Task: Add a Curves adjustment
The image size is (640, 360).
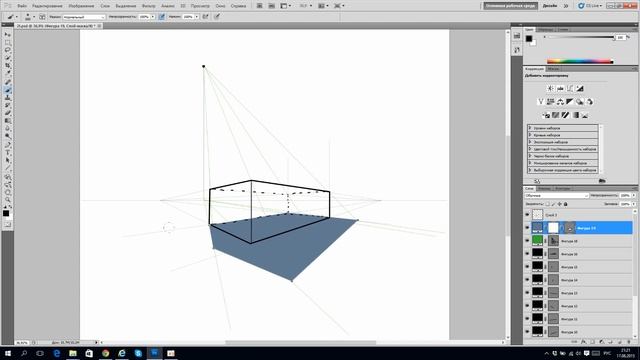Action: 570,89
